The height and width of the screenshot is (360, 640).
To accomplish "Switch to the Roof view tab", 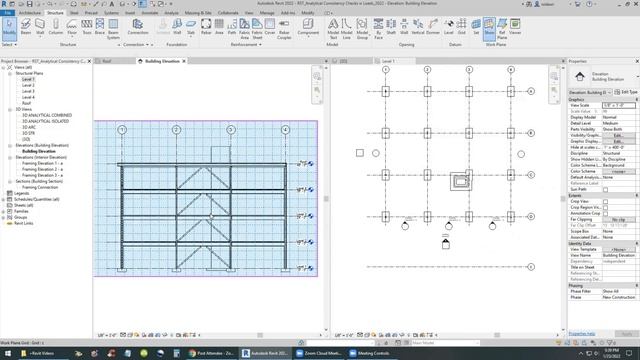I will [x=107, y=61].
